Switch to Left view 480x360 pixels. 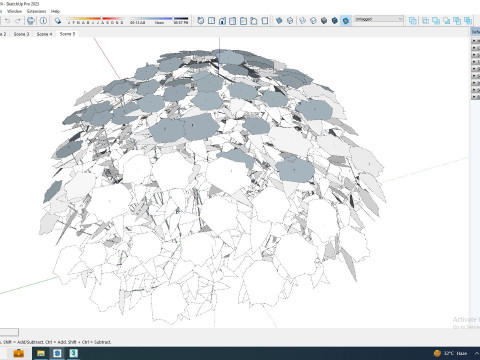pyautogui.click(x=254, y=21)
